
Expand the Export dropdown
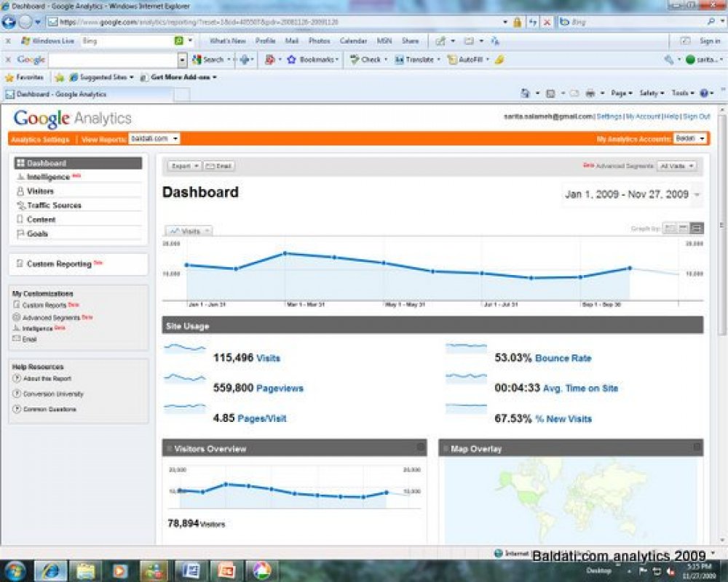click(x=184, y=166)
